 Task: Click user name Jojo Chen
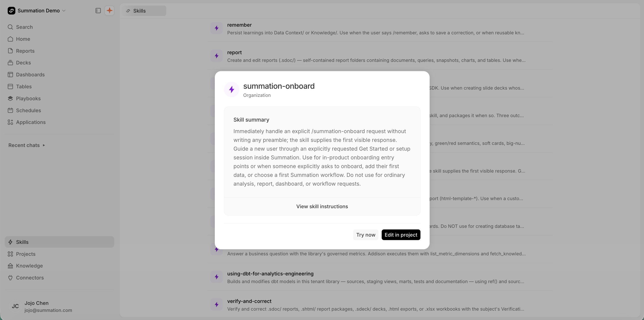[x=36, y=303]
